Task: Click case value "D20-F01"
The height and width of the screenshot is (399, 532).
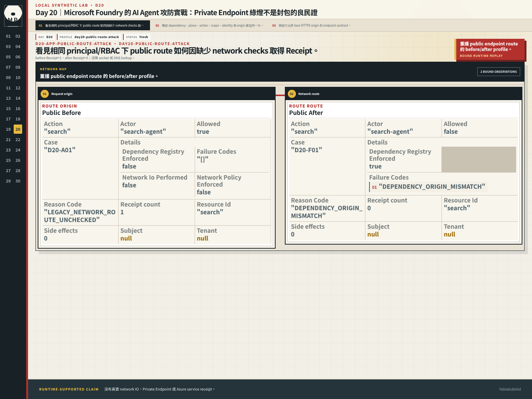Action: [306, 150]
